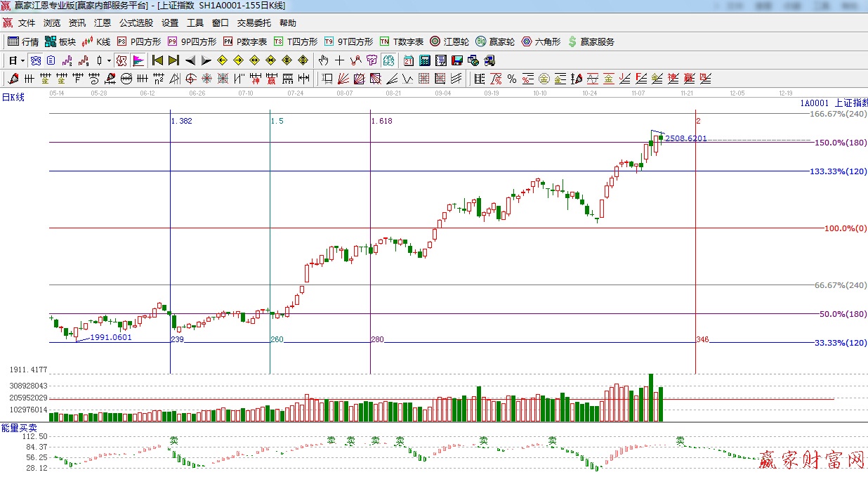Toggle the highlighted colored flag chart button
This screenshot has height=477, width=868.
pyautogui.click(x=138, y=60)
